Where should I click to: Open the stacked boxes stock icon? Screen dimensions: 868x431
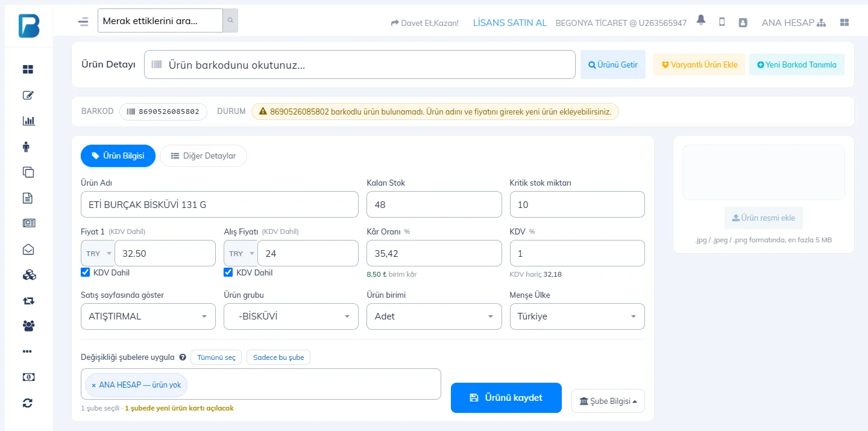[x=29, y=275]
